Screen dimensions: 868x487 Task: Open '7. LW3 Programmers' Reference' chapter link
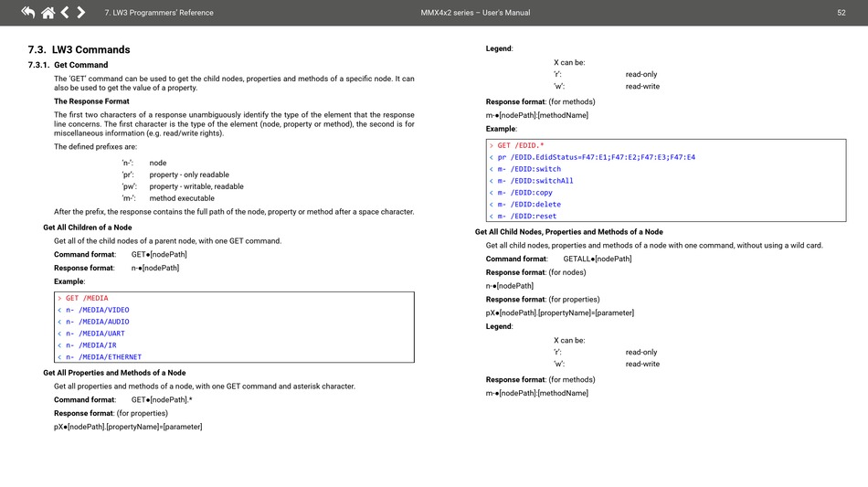[x=159, y=13]
